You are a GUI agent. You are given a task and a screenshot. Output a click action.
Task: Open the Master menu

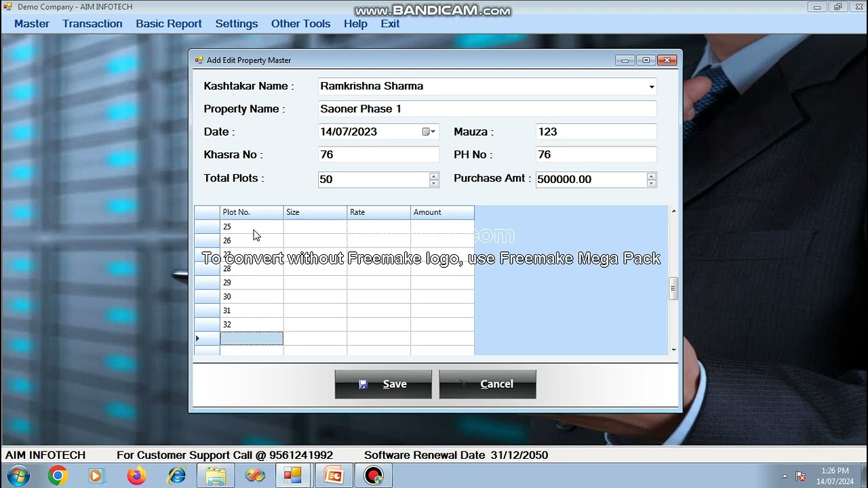(x=32, y=24)
